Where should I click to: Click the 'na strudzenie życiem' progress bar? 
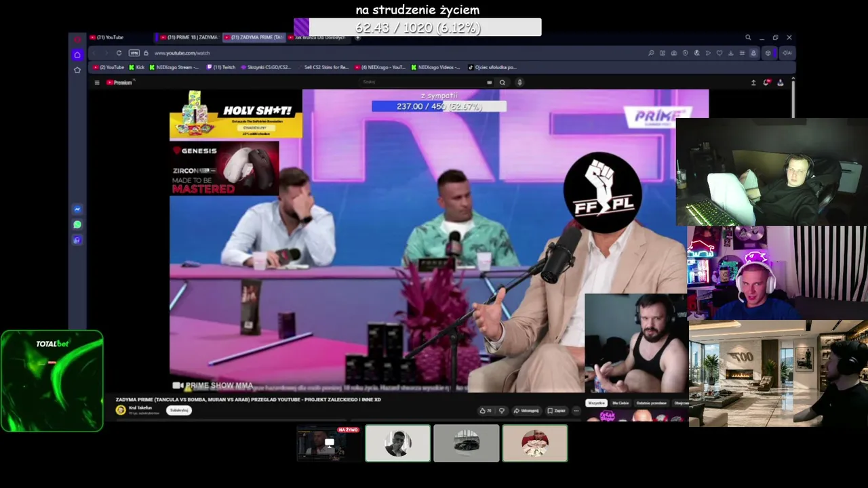418,27
